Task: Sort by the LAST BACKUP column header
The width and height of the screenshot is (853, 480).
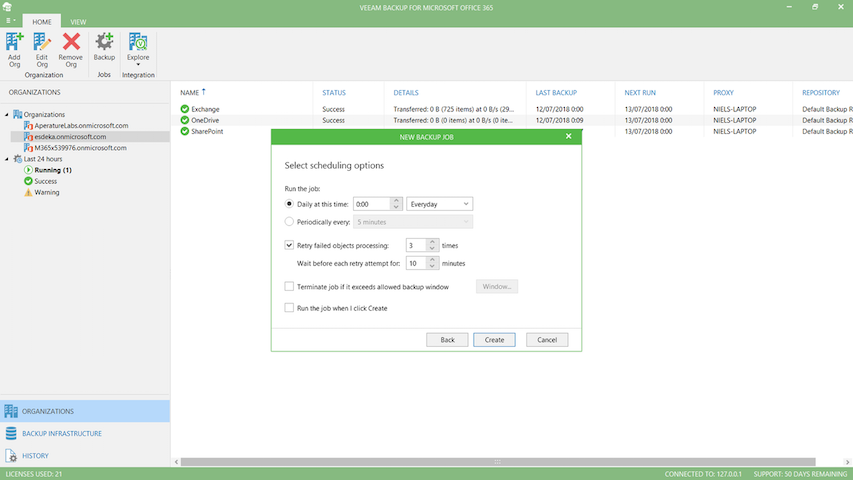Action: [556, 93]
